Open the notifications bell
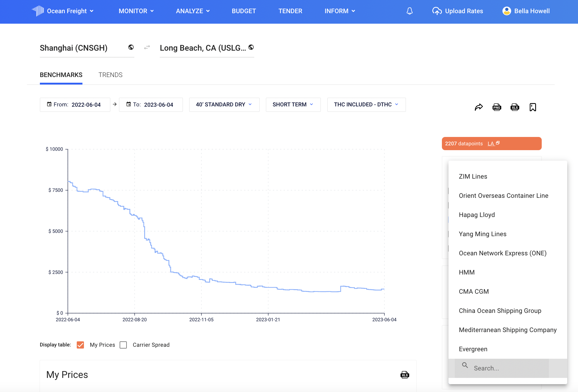 point(410,11)
